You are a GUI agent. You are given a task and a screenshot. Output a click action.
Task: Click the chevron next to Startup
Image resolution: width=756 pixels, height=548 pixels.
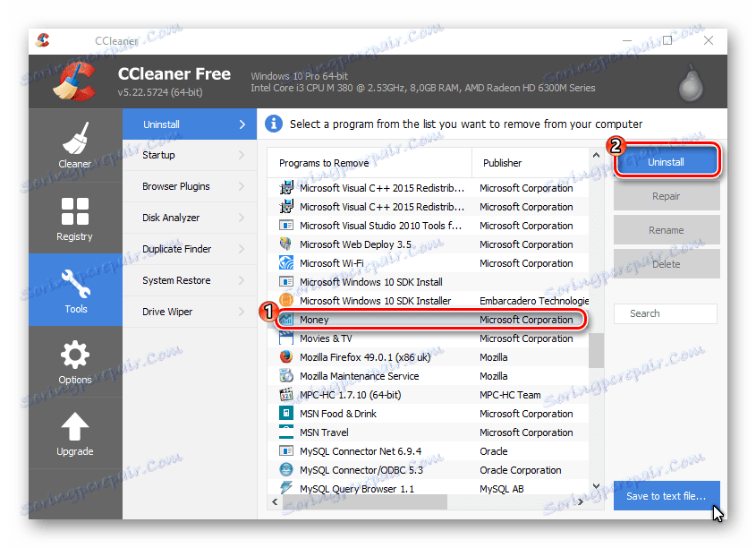tap(242, 155)
